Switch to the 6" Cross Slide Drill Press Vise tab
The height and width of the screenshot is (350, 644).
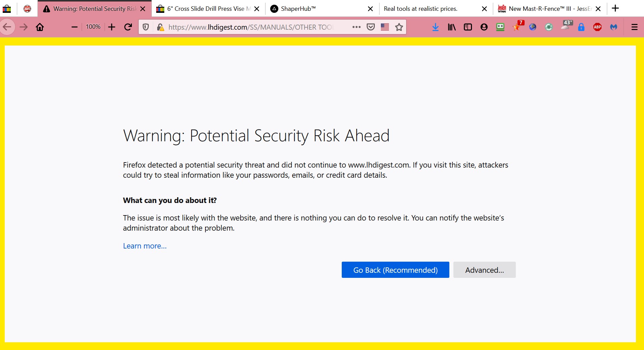[x=203, y=9]
